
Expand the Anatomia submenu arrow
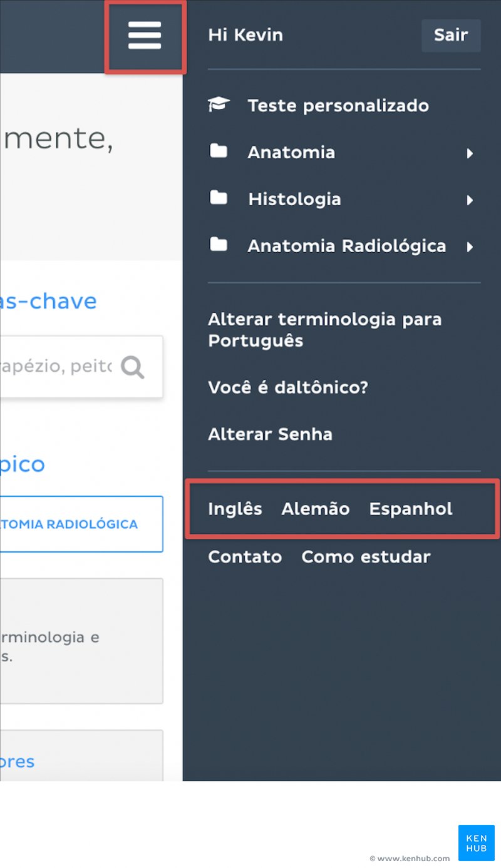470,153
